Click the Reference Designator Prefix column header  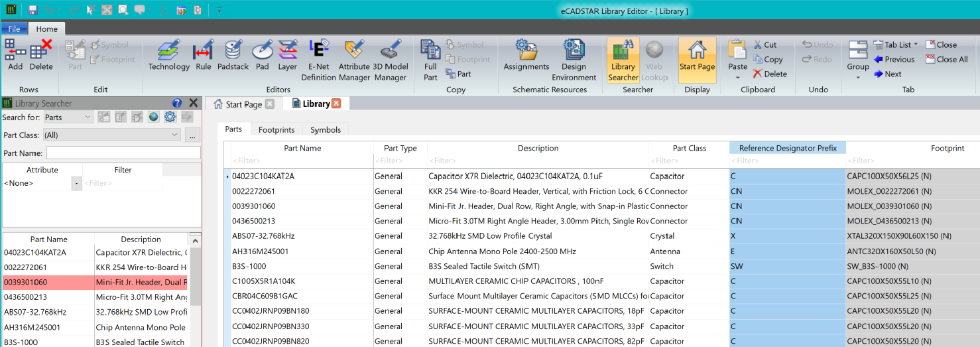coord(788,148)
